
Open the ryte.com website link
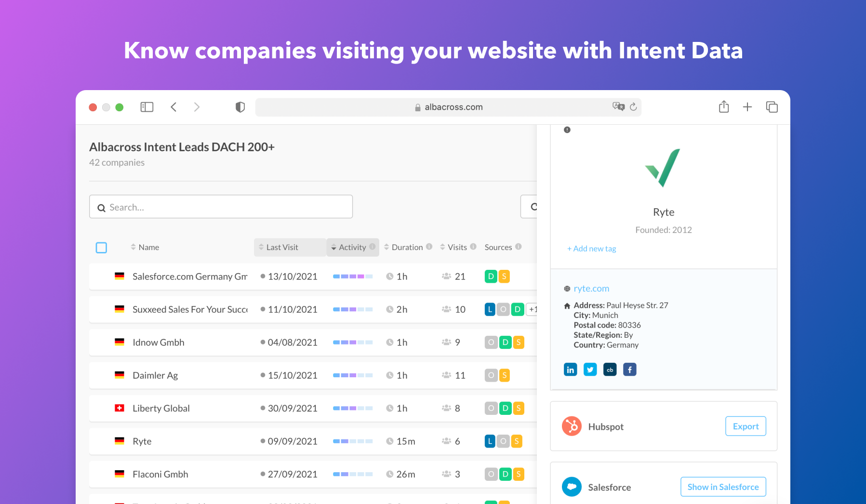tap(591, 289)
